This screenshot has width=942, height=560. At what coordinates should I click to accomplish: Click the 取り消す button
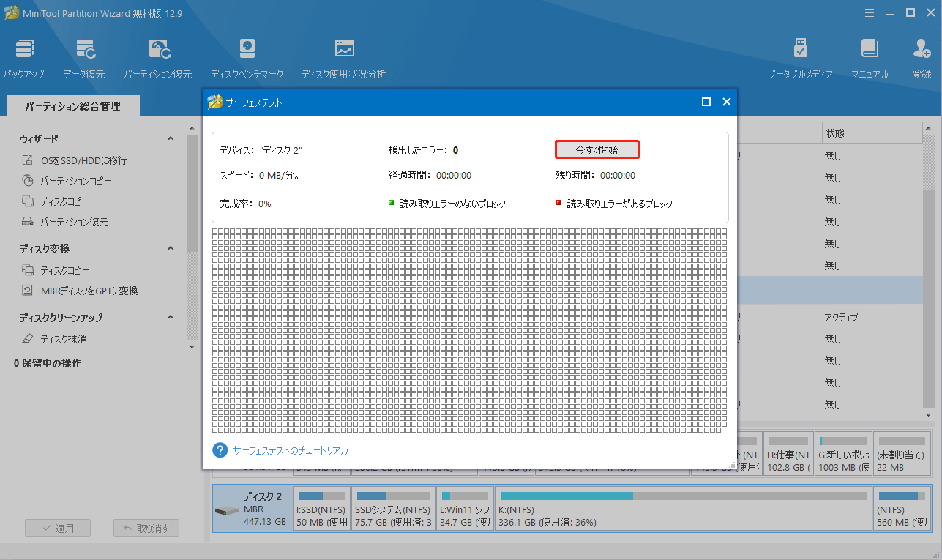[146, 528]
